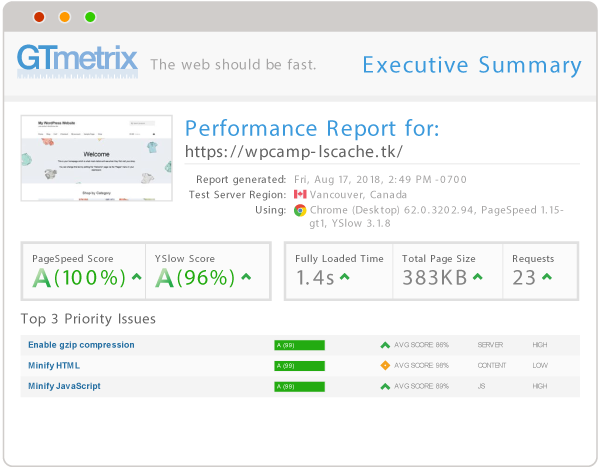The image size is (600, 467).
Task: Click the PageSpeed Score A(100%) grade
Action: tap(79, 278)
